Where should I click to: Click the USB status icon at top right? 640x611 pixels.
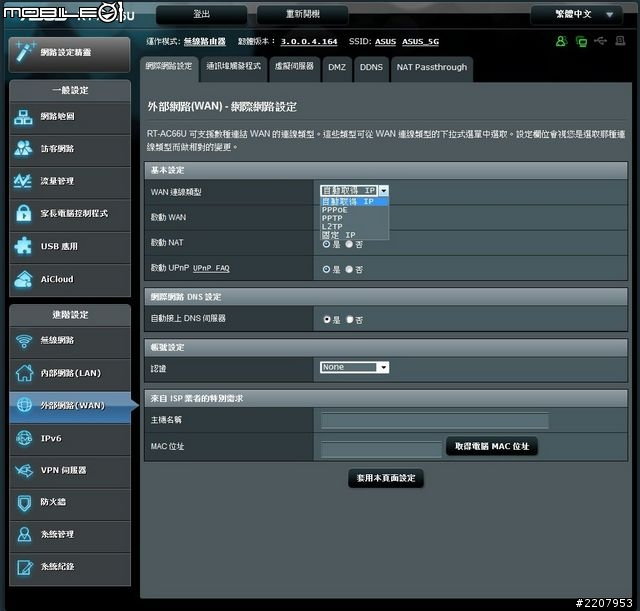[x=599, y=42]
